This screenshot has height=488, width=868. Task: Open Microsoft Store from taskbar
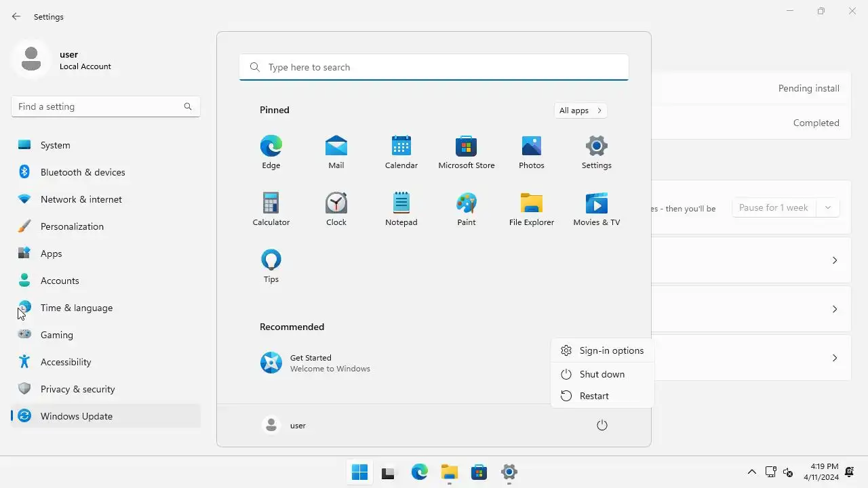click(479, 472)
